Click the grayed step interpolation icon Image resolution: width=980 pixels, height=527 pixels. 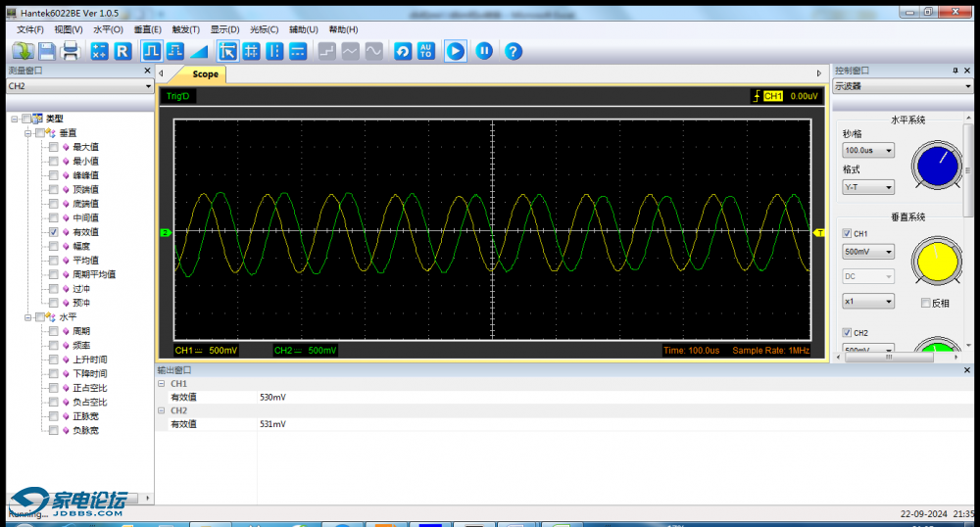327,51
